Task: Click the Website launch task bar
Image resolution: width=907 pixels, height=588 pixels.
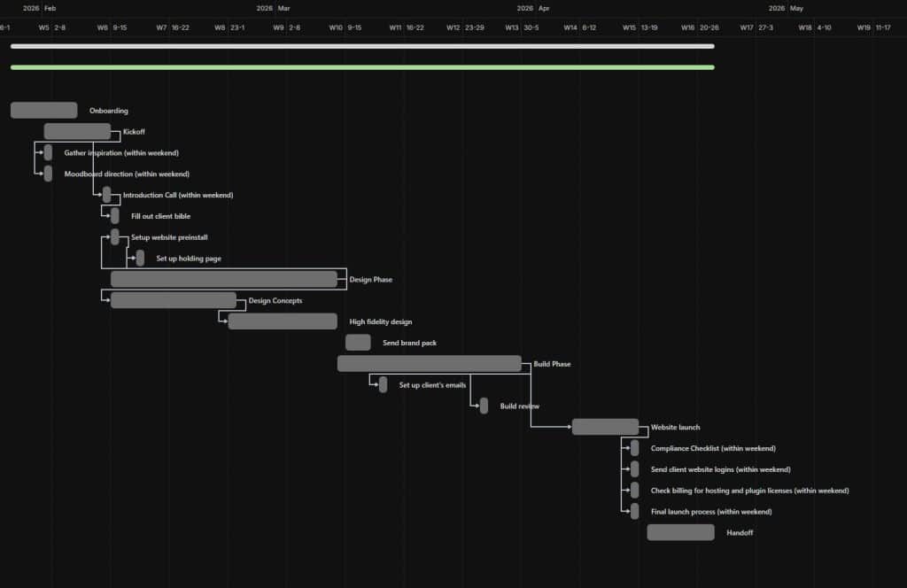Action: pyautogui.click(x=606, y=427)
